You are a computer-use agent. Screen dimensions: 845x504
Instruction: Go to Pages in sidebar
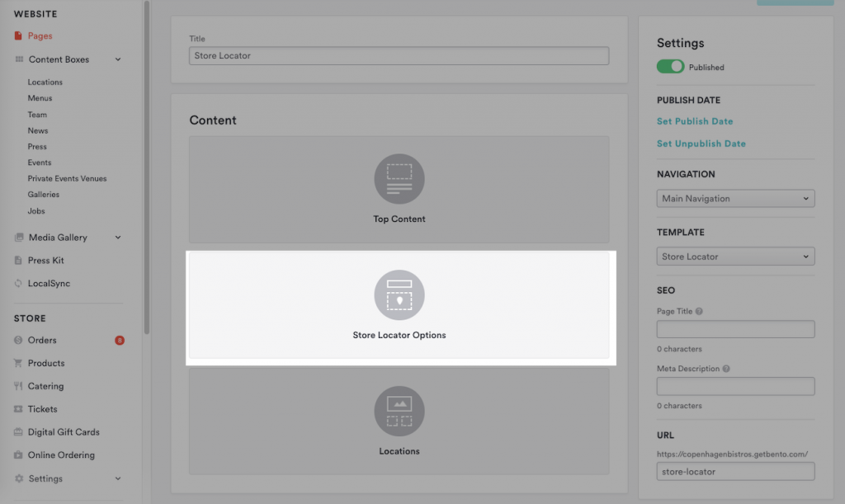click(40, 35)
